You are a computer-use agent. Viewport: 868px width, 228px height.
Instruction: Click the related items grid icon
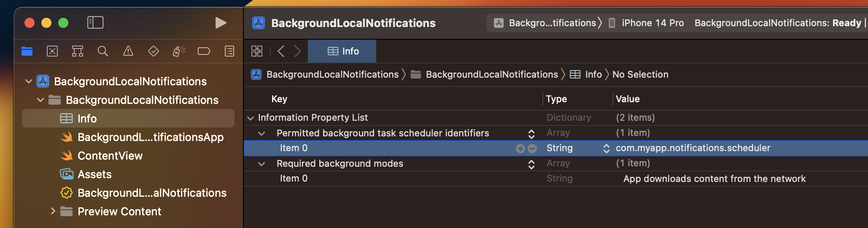[x=257, y=51]
